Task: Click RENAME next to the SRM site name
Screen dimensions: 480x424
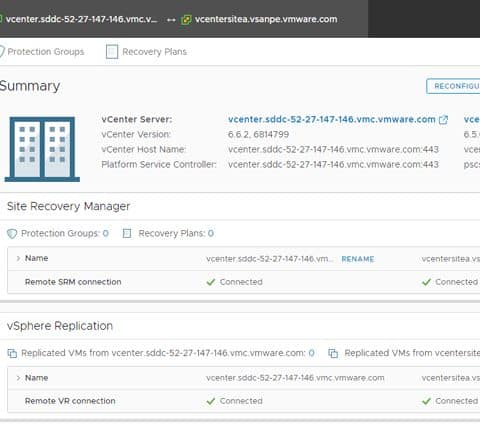Action: click(358, 259)
